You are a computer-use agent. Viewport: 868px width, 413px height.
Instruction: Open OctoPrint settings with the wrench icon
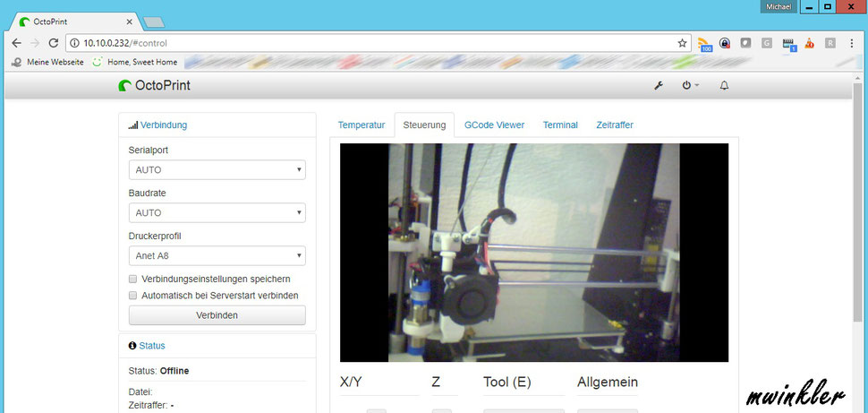click(659, 85)
